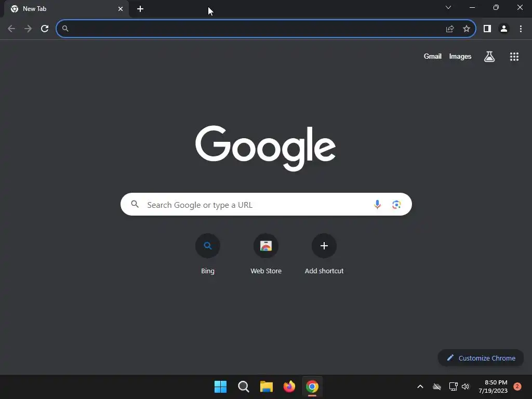
Task: Click the magnifier inside the Google search box
Action: coord(135,204)
